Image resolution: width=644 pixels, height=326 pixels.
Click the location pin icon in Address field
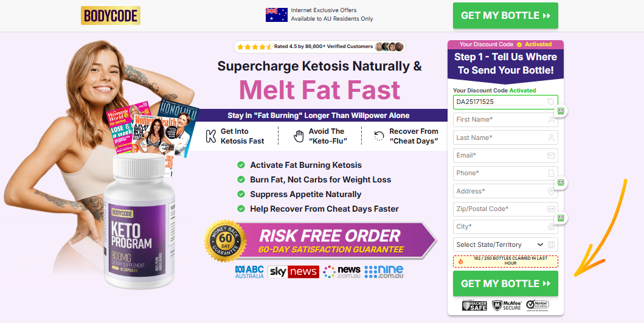[x=551, y=192]
